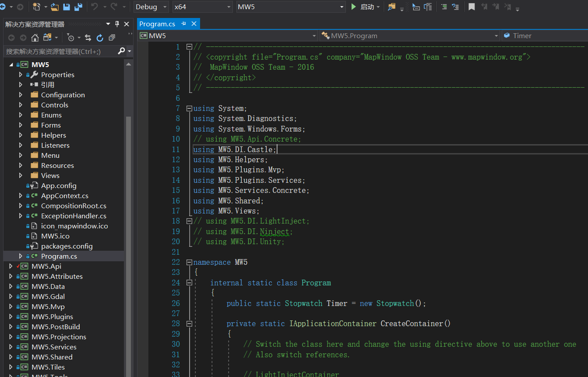The image size is (588, 377).
Task: Toggle pin on the Program.cs tab
Action: pyautogui.click(x=184, y=24)
